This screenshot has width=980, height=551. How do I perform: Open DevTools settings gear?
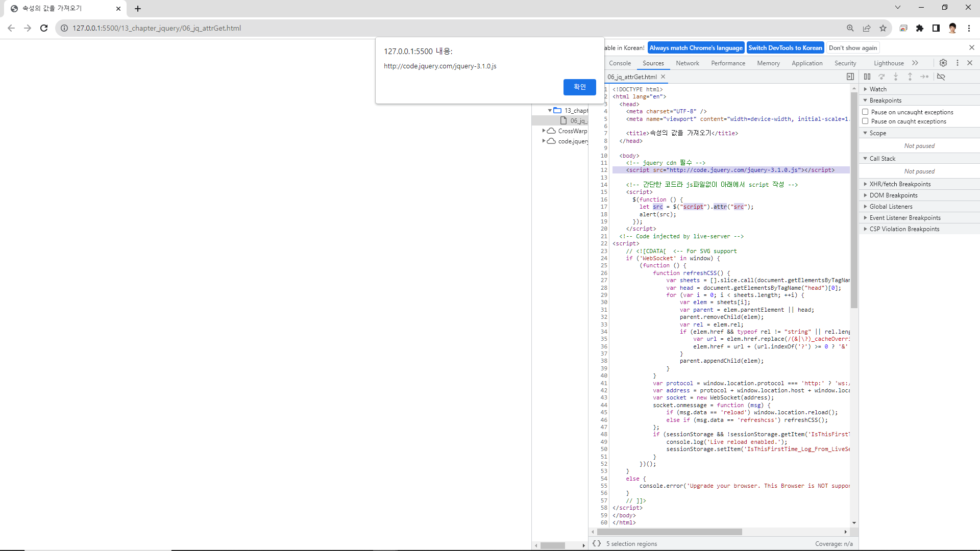click(943, 63)
